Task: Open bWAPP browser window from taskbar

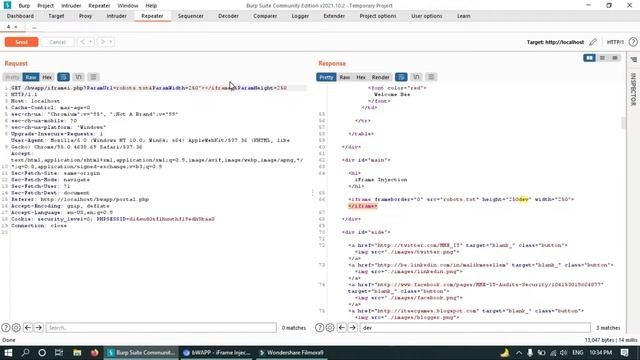Action: tap(217, 353)
